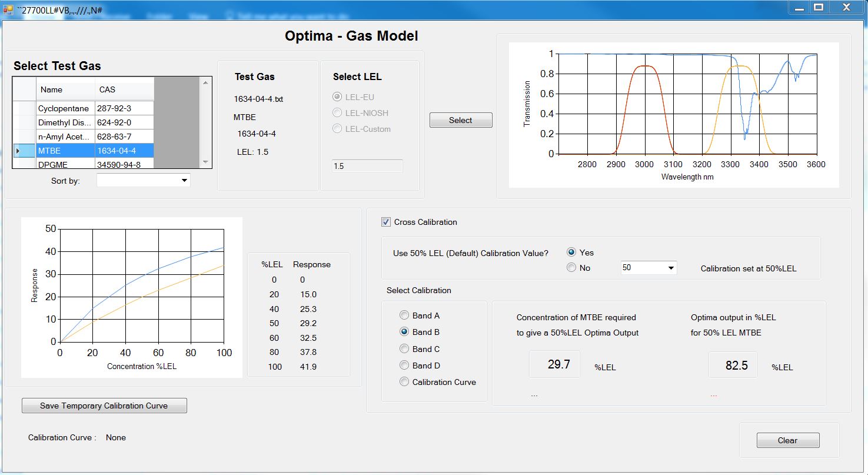Click CAS cell 287-92-3

pyautogui.click(x=125, y=108)
